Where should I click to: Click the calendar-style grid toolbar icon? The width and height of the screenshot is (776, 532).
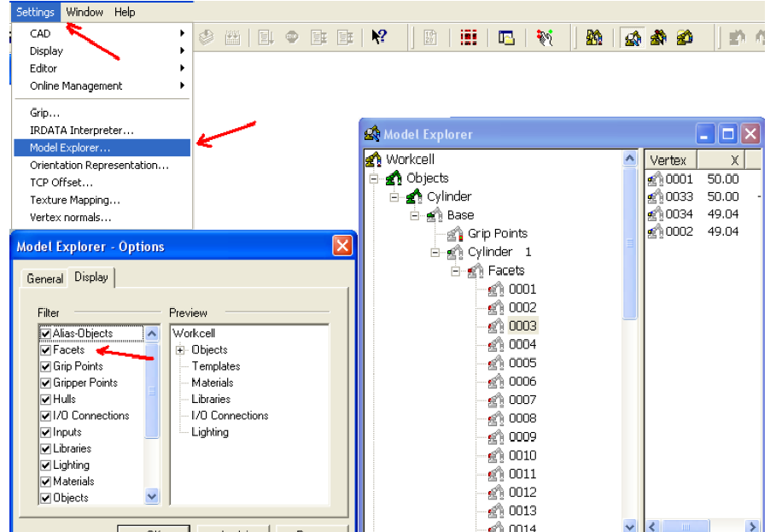coord(232,37)
